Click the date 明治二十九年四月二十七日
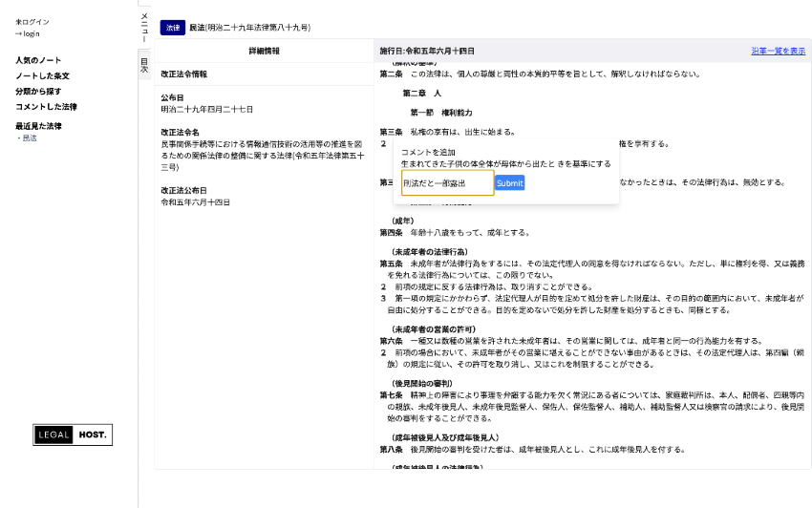812x508 pixels. 206,109
